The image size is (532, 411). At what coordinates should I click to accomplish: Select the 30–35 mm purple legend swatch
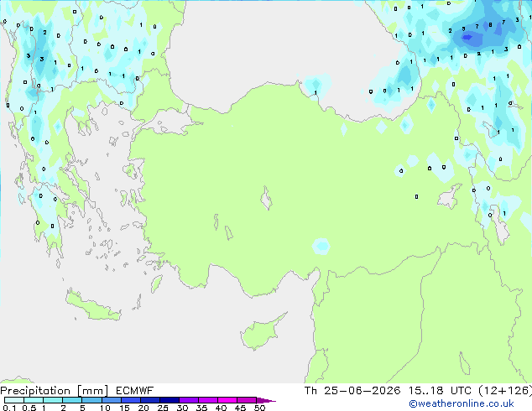(x=189, y=400)
